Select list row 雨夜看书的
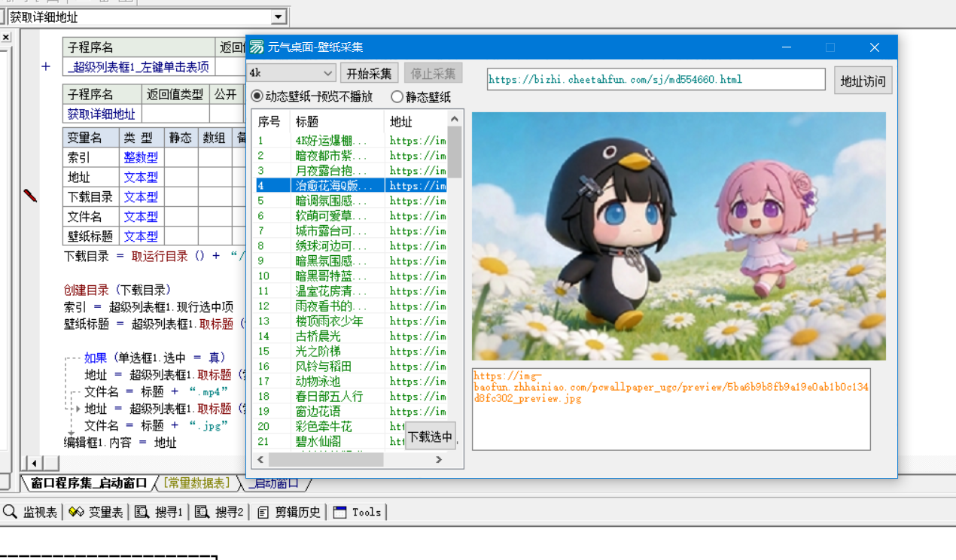This screenshot has width=956, height=560. tap(349, 306)
